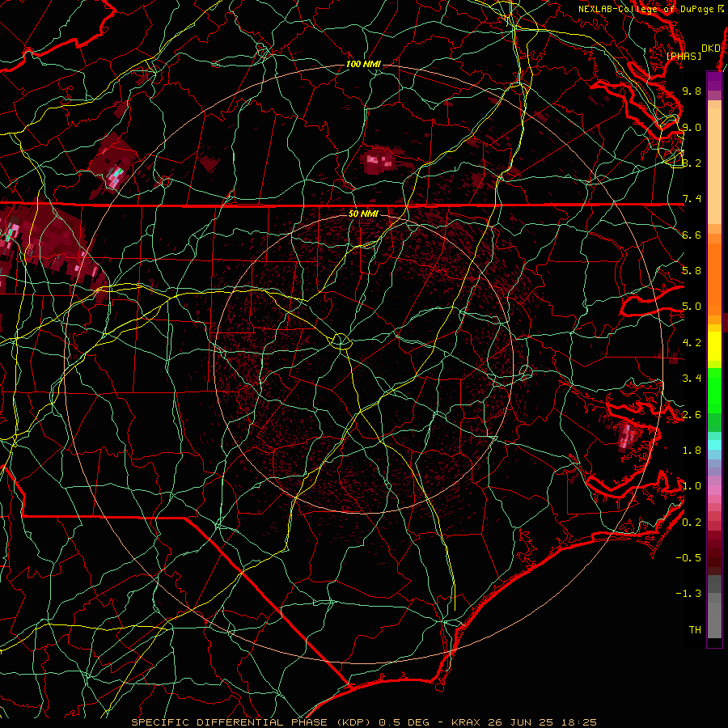Pick the yellow segment of the color bar
Viewport: 728px width, 728px height.
[x=714, y=346]
